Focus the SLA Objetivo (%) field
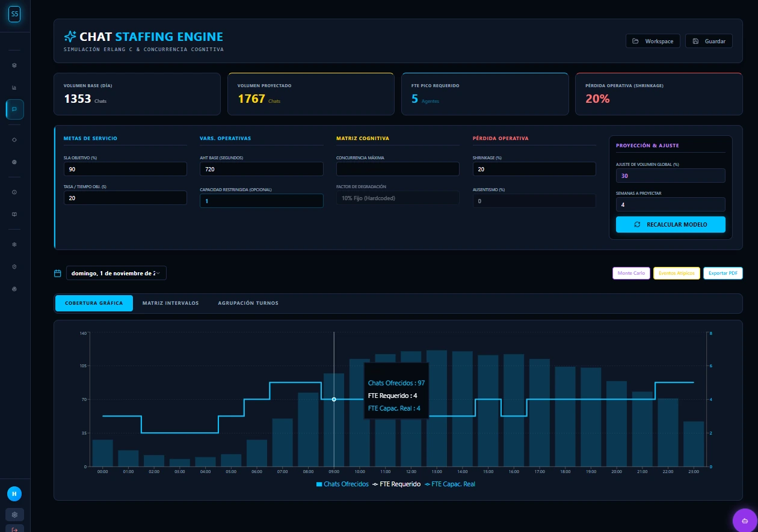The width and height of the screenshot is (758, 532). [x=125, y=169]
